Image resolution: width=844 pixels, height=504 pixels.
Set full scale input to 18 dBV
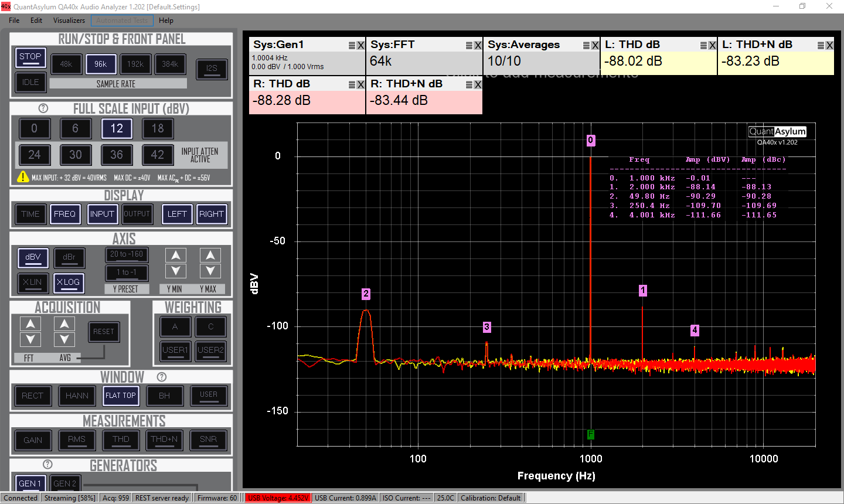(x=158, y=128)
